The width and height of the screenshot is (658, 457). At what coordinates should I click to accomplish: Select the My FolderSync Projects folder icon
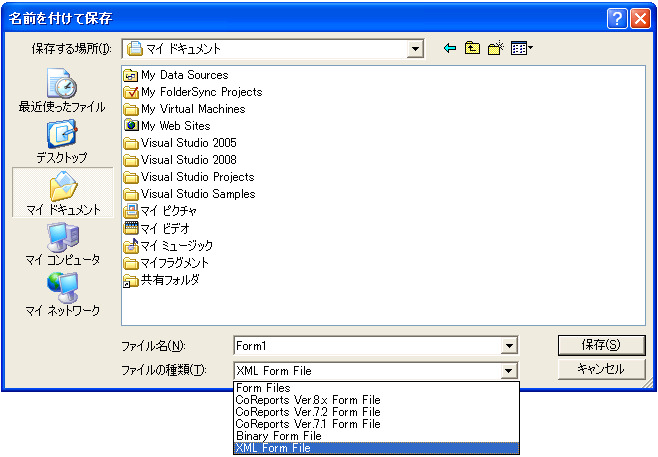pyautogui.click(x=131, y=92)
